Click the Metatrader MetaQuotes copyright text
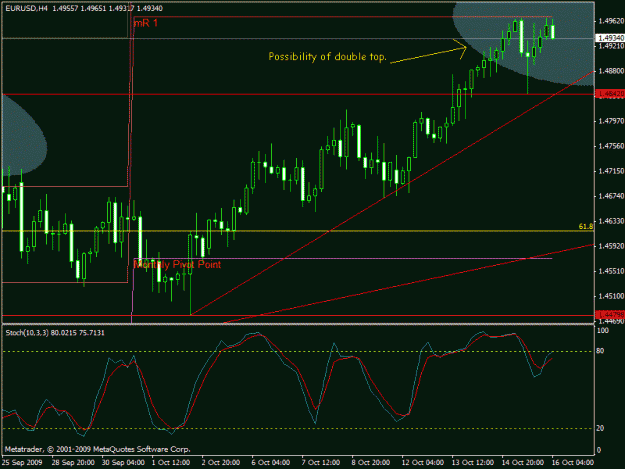625x469 pixels. (x=98, y=449)
